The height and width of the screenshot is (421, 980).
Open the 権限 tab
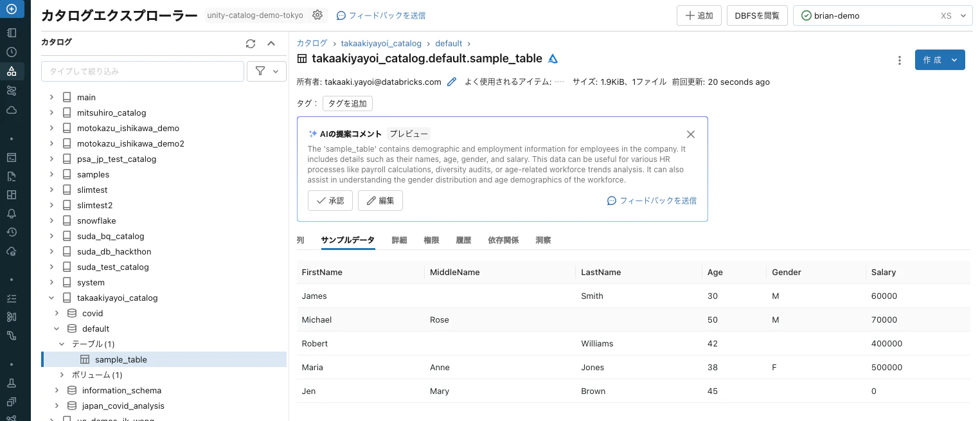coord(431,240)
